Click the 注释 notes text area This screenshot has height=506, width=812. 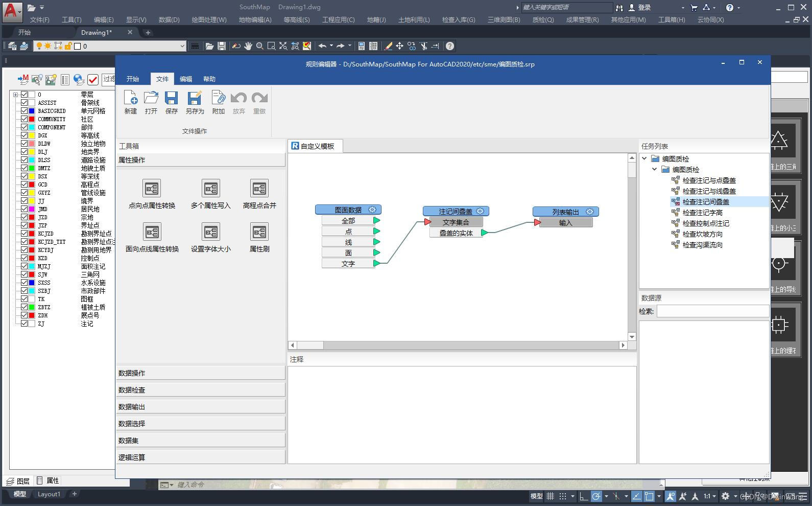point(462,415)
